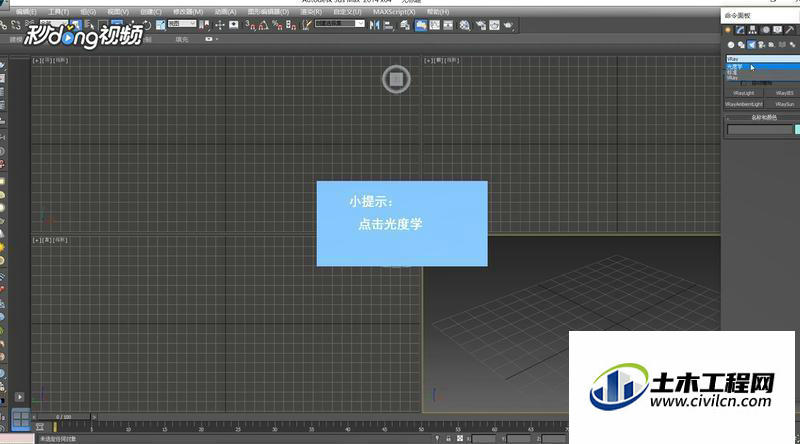Viewport: 800px width, 444px height.
Task: Click the Unlink Selection toolbar icon
Action: [16, 24]
